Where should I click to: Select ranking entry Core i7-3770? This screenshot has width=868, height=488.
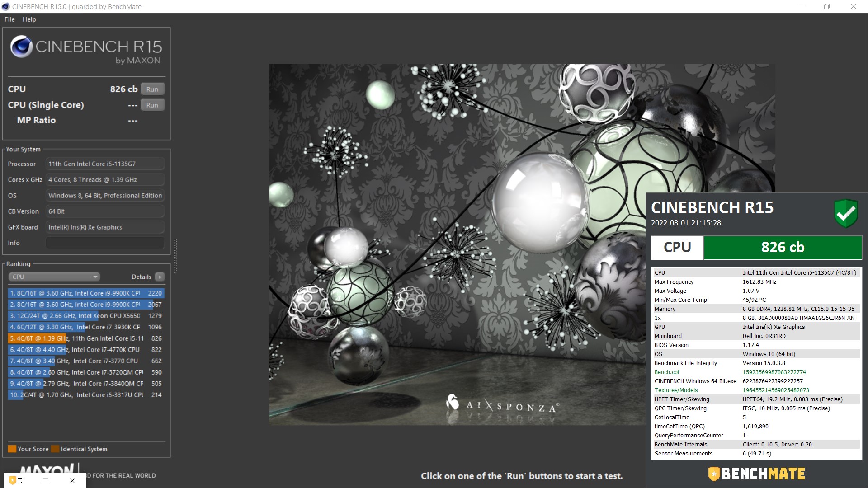click(86, 361)
